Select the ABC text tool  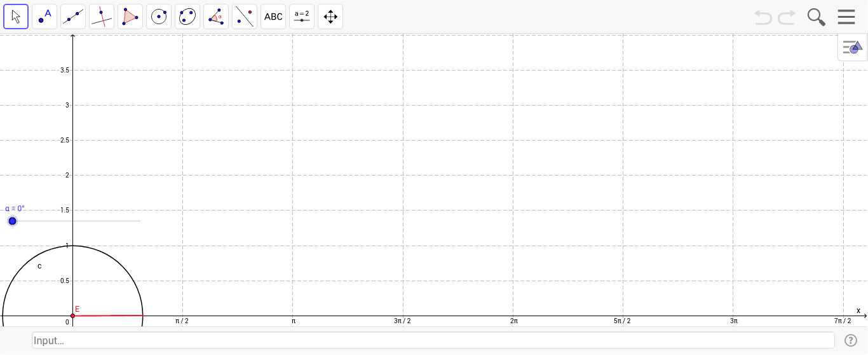(273, 17)
